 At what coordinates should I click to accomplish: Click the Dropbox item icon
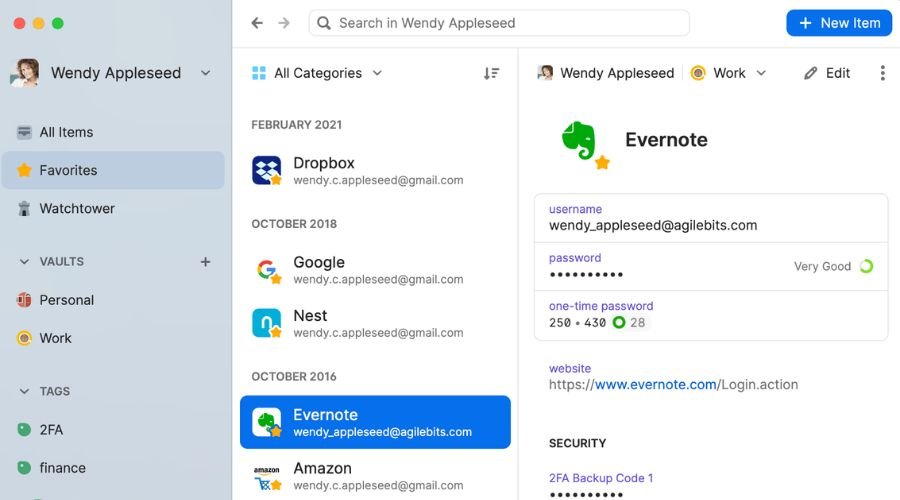(267, 170)
